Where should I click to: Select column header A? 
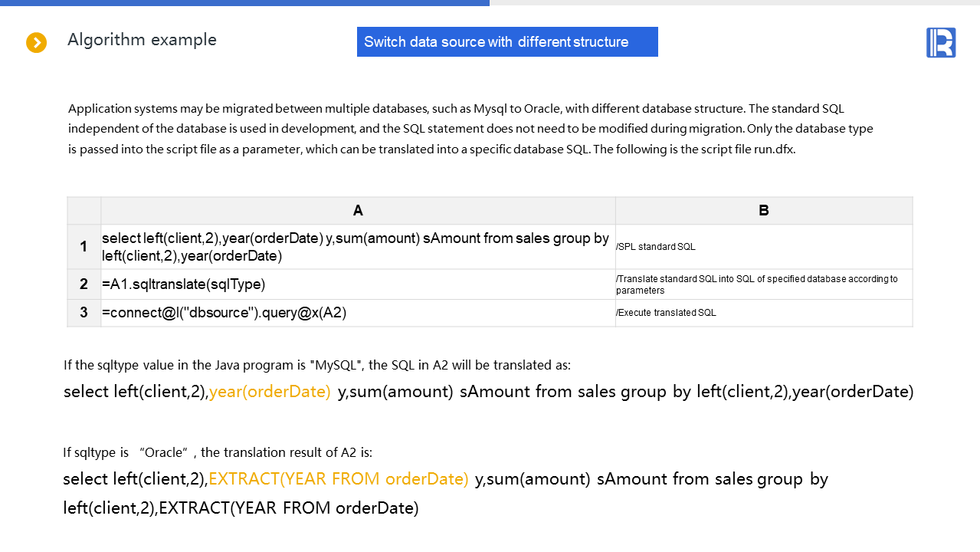click(x=358, y=211)
